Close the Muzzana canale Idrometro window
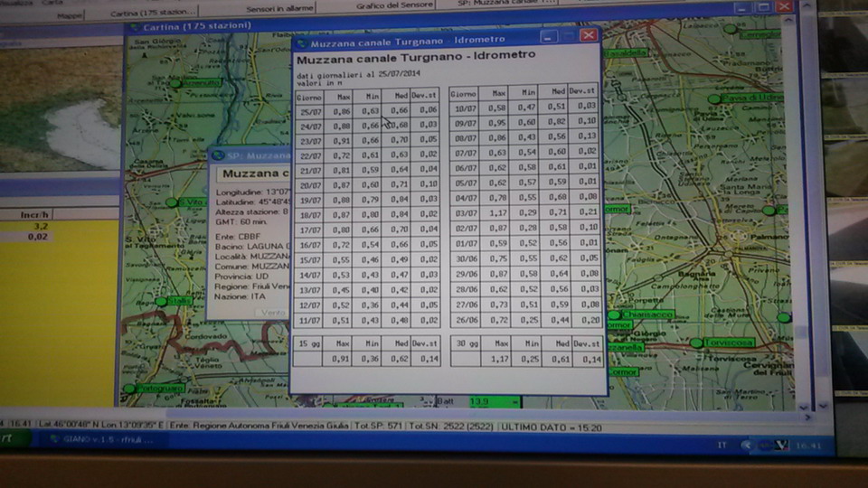The height and width of the screenshot is (488, 868). coord(589,36)
